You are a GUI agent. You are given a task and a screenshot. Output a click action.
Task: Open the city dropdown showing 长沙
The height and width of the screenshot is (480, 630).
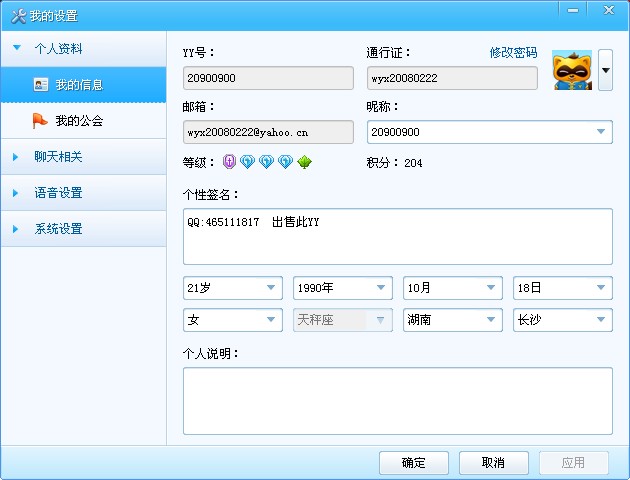click(x=563, y=320)
